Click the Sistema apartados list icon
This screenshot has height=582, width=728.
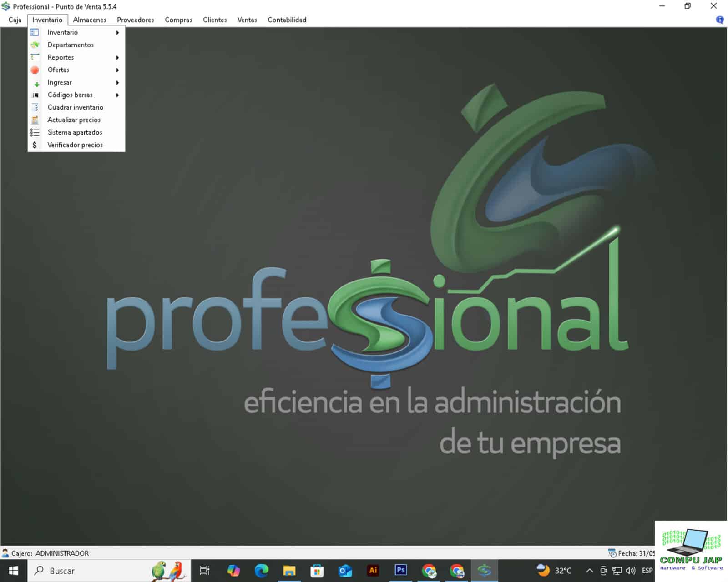click(35, 132)
